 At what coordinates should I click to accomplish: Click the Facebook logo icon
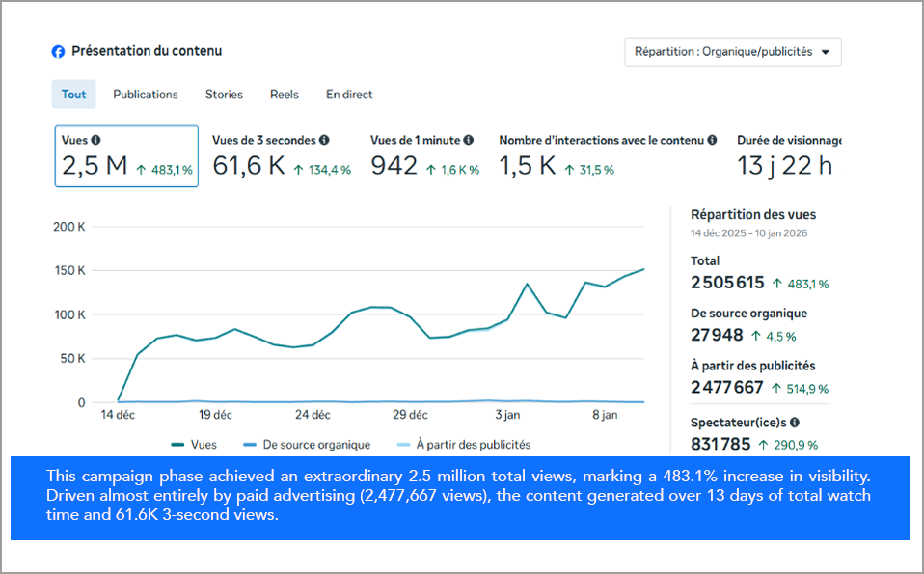tap(59, 52)
